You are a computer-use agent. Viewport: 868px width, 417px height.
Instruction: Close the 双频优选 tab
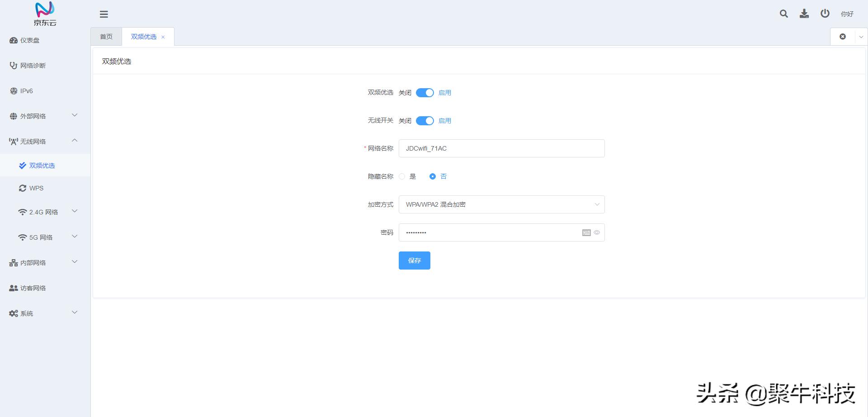click(x=163, y=37)
